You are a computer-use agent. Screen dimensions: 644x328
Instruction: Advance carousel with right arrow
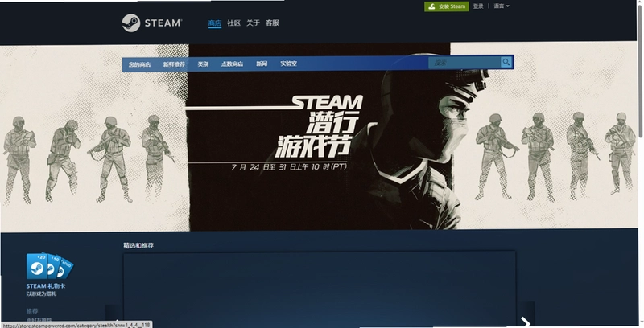[526, 322]
